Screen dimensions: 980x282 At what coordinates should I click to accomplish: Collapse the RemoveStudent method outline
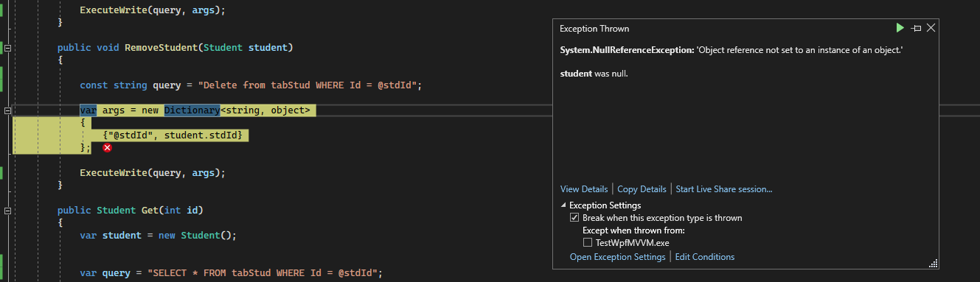(8, 48)
